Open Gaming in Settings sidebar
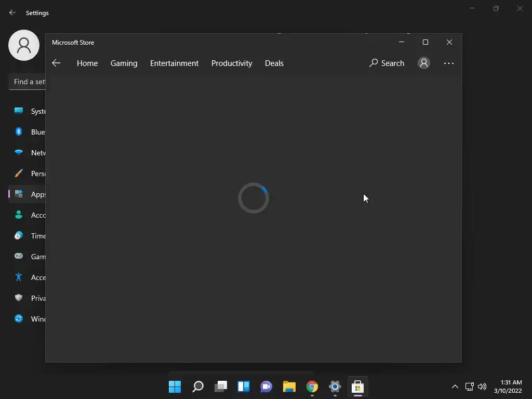This screenshot has width=532, height=399. (27, 257)
